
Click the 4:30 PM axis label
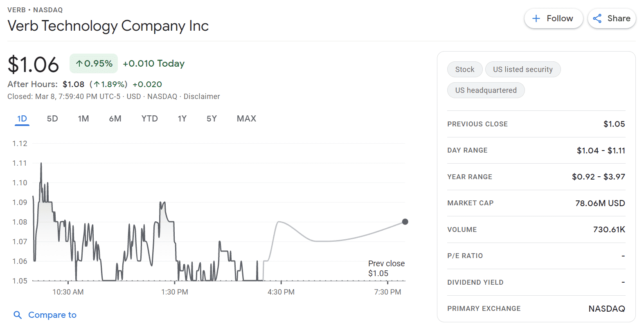tap(281, 292)
